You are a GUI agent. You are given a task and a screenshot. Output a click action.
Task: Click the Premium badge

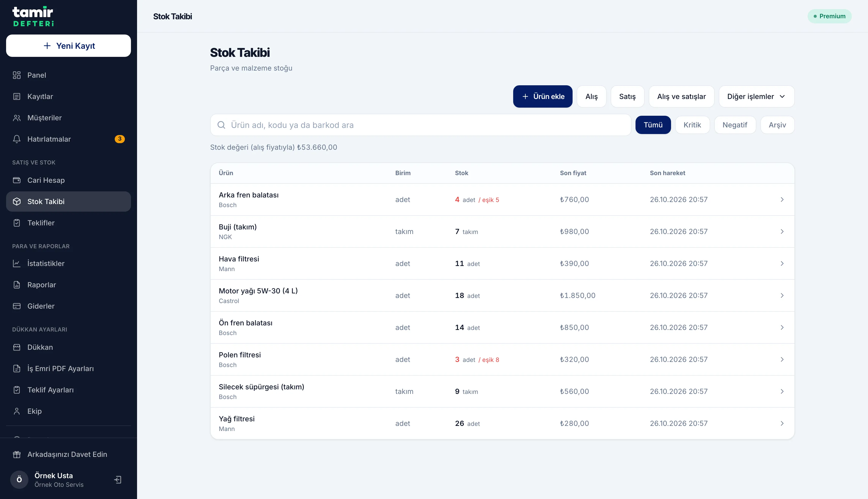point(829,16)
